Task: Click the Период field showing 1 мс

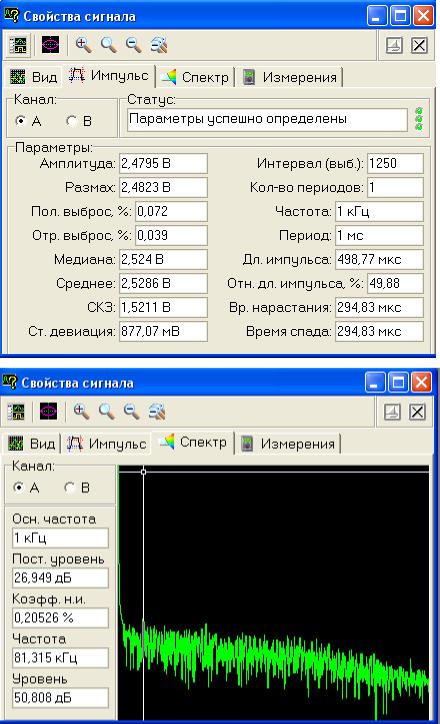Action: pos(380,235)
